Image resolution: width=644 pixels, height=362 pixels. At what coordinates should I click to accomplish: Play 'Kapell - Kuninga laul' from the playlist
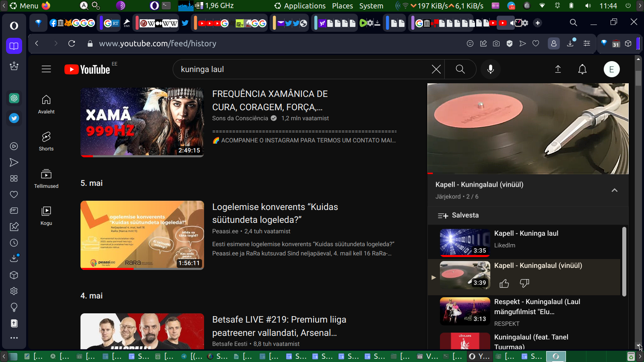point(526,233)
